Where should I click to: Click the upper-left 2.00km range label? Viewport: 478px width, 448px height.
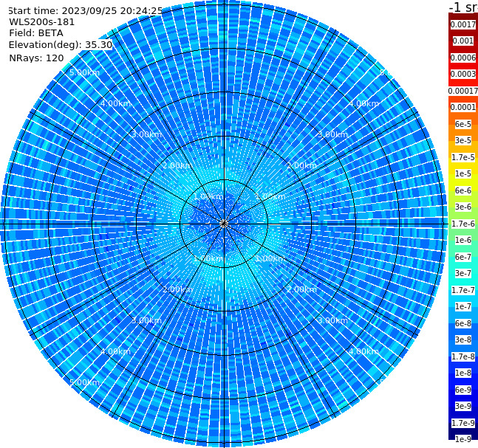click(178, 165)
